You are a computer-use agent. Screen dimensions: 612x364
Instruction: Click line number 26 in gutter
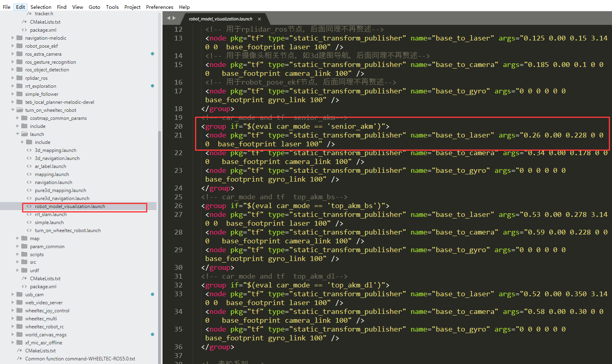click(178, 206)
